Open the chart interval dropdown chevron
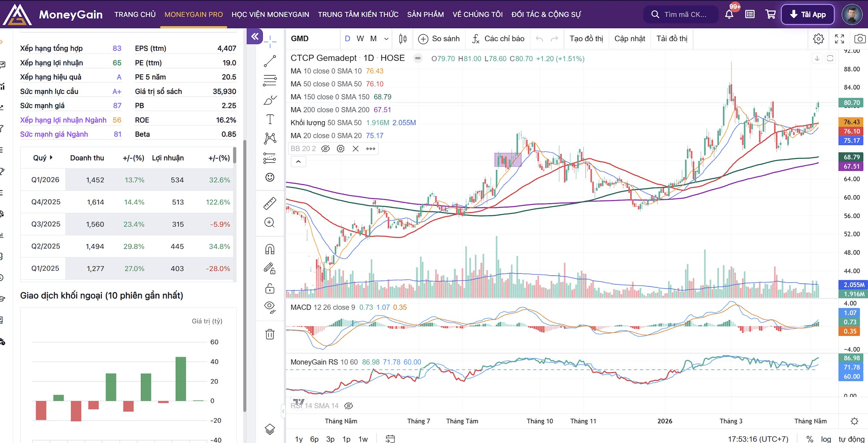The height and width of the screenshot is (443, 868). pyautogui.click(x=386, y=39)
